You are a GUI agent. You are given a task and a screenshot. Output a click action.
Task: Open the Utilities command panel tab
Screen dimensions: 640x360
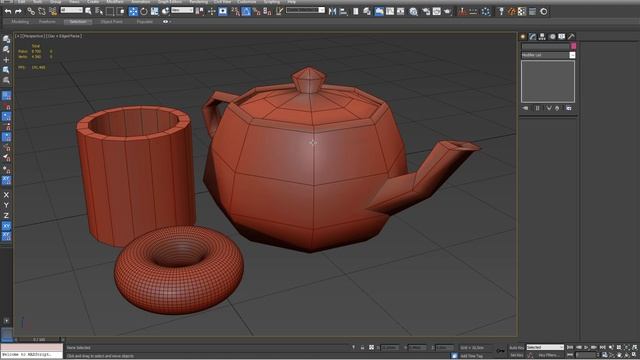click(x=571, y=37)
